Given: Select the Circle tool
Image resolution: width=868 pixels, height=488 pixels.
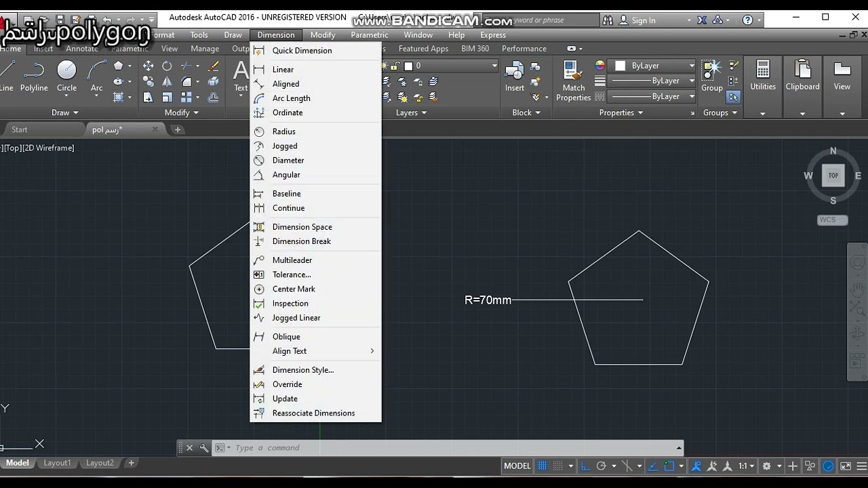Looking at the screenshot, I should pyautogui.click(x=66, y=76).
